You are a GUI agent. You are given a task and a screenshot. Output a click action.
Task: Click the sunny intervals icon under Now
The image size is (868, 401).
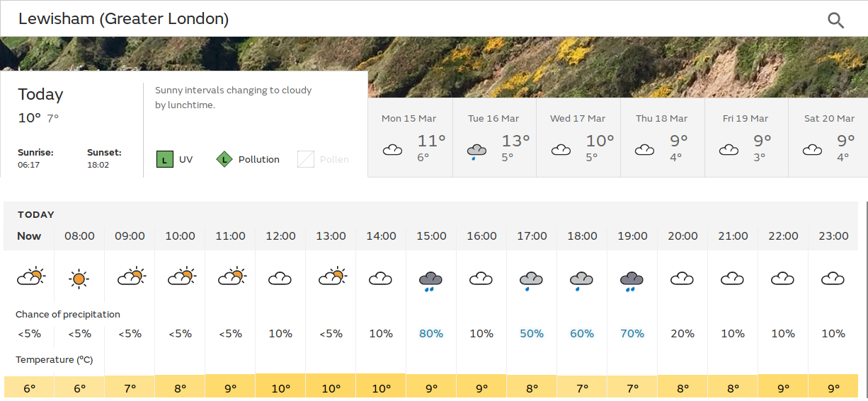(x=30, y=277)
